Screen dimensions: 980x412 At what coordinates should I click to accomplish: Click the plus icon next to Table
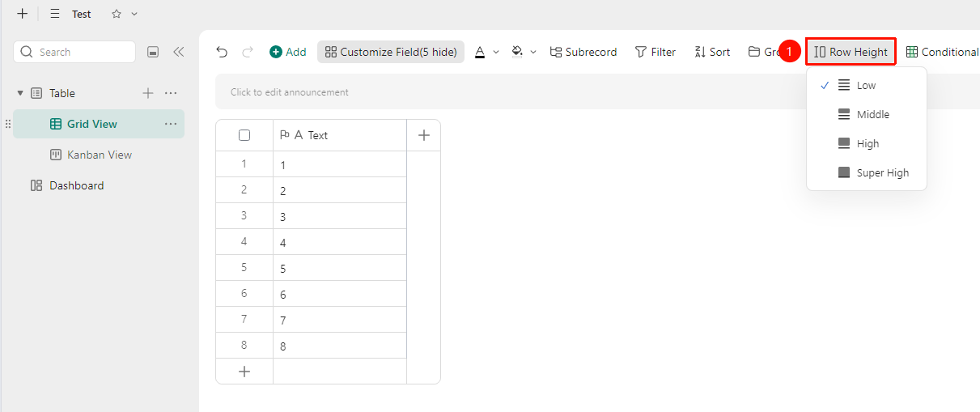pos(148,93)
